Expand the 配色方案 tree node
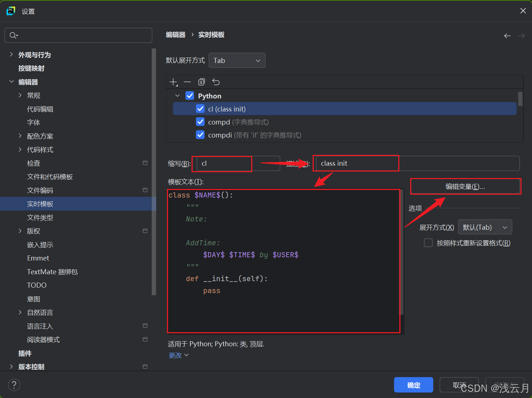 coord(20,136)
